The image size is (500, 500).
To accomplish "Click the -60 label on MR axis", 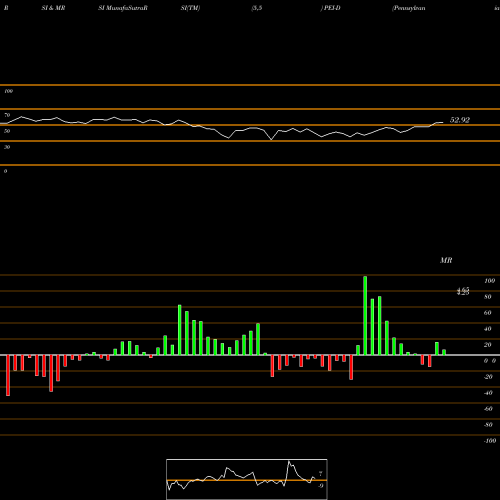I will click(x=488, y=409).
